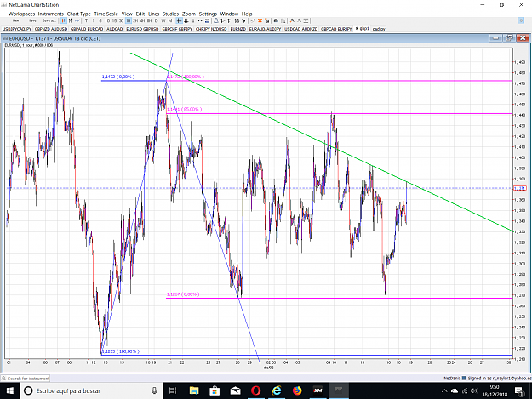
Task: Click the Save as toolbar button
Action: [x=49, y=20]
